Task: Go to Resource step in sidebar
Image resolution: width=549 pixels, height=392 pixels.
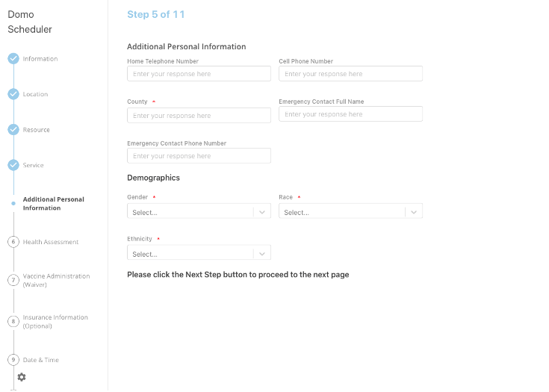Action: (37, 130)
